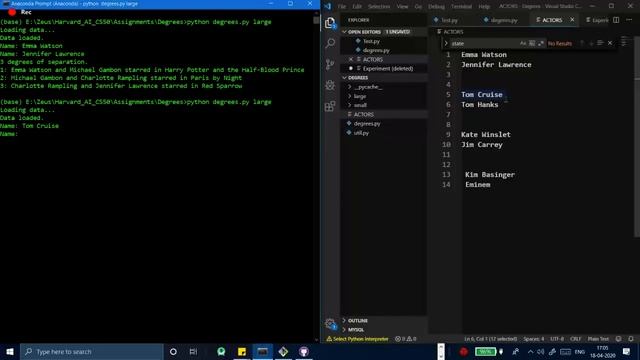Toggle Match Case in find widget

pyautogui.click(x=523, y=43)
